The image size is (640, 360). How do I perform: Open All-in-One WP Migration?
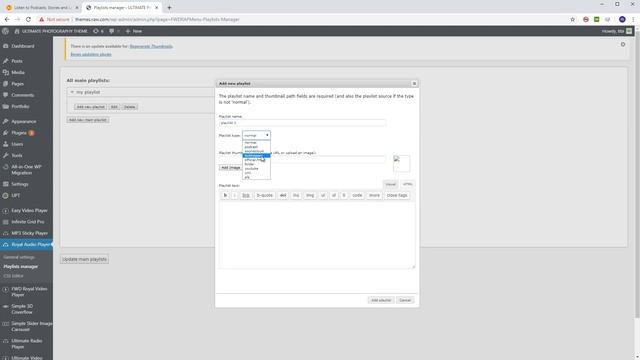point(27,170)
